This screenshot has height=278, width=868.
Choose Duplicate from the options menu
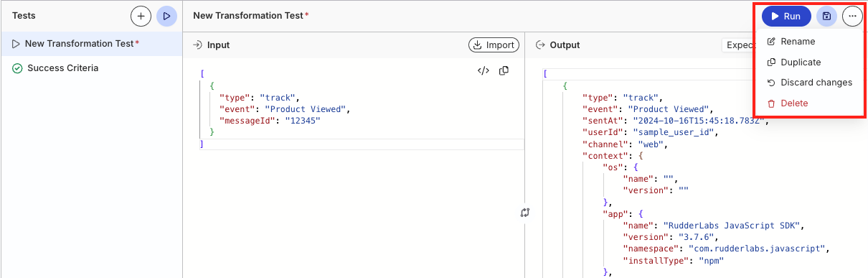pos(801,62)
